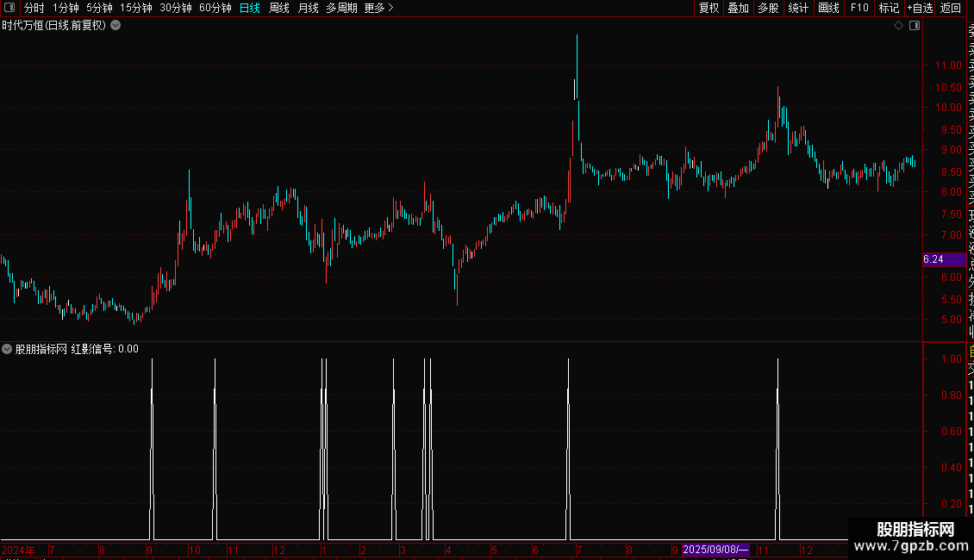Click the 统计 statistics button
Viewport: 974px width, 560px height.
click(x=798, y=8)
